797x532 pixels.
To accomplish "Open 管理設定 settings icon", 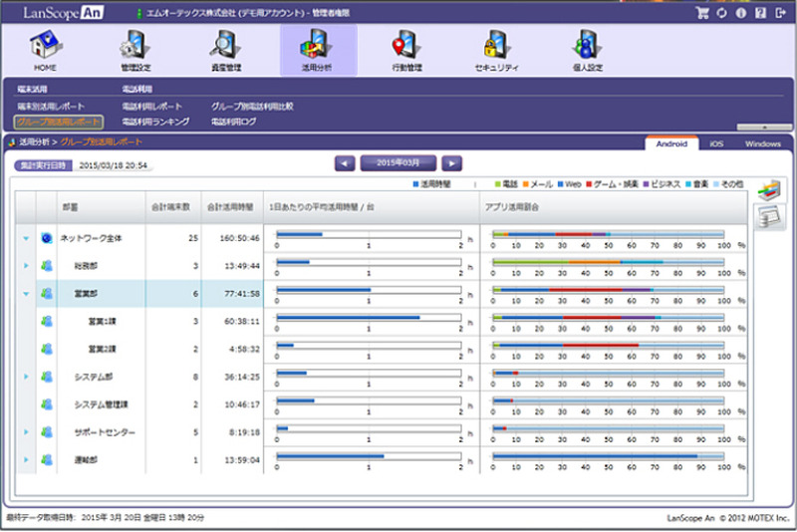I will point(134,48).
